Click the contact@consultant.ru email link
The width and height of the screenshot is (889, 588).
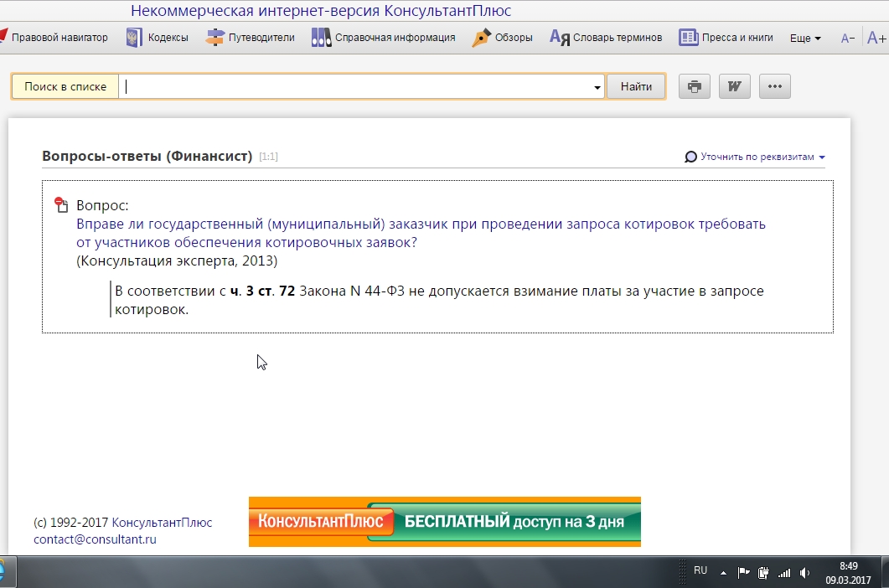[x=95, y=539]
